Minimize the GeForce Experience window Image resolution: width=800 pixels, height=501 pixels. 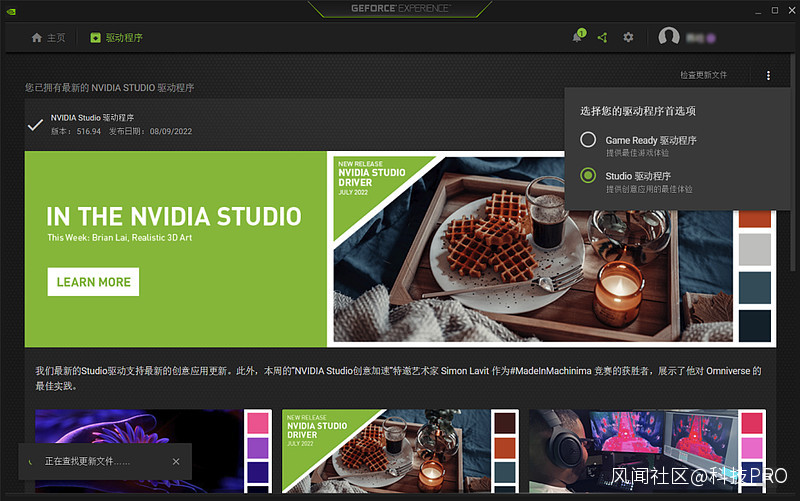tap(758, 11)
